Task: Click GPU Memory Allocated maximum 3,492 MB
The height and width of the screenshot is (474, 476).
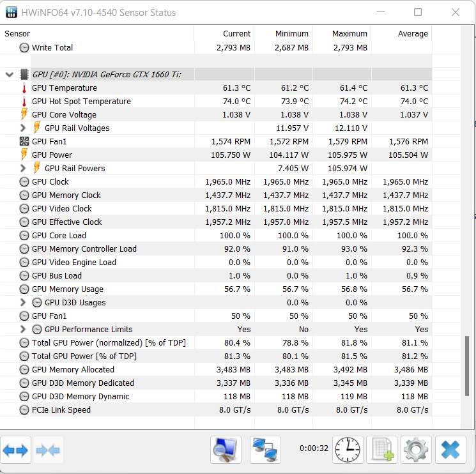Action: [x=350, y=370]
